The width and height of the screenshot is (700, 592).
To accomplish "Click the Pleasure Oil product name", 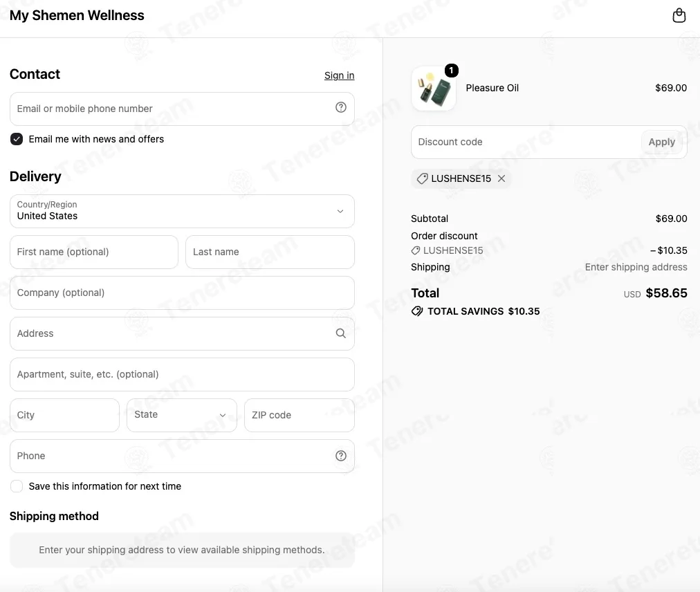I will (x=492, y=88).
